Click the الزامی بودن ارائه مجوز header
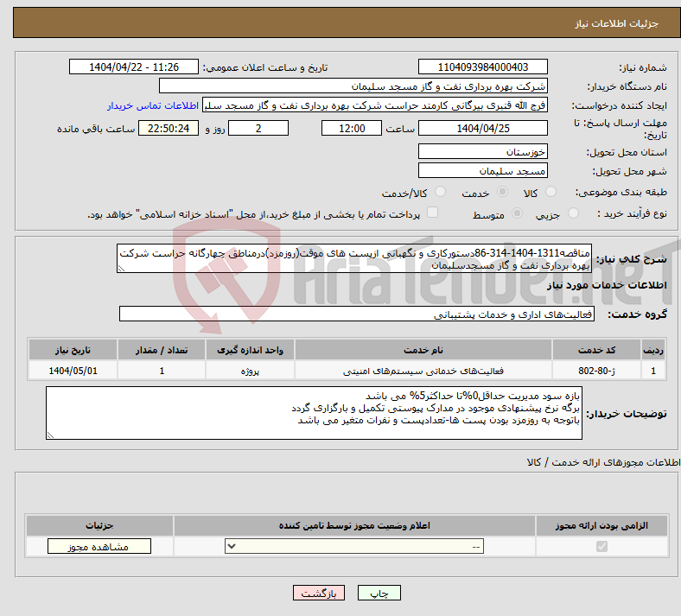 point(601,525)
